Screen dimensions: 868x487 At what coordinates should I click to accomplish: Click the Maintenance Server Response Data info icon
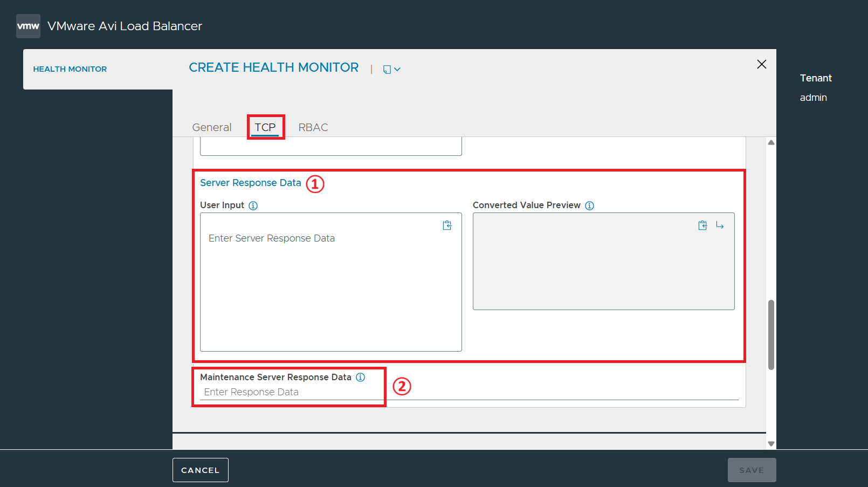360,377
